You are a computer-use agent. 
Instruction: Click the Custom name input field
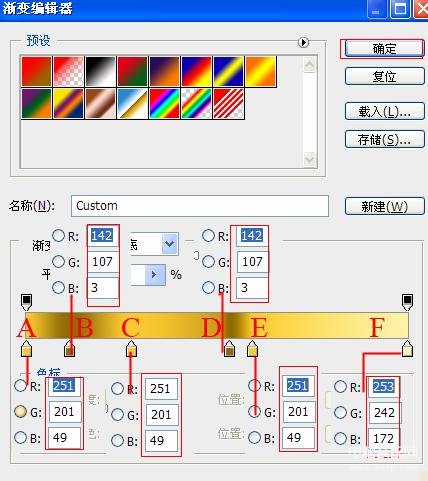(x=200, y=206)
